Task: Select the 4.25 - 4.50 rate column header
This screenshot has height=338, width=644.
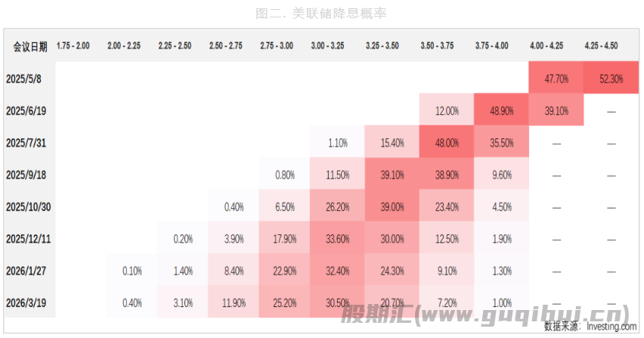Action: pos(601,46)
